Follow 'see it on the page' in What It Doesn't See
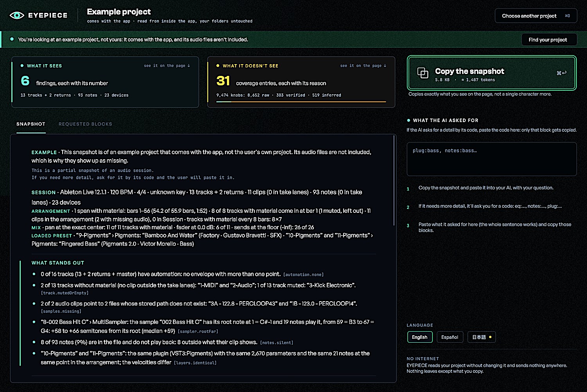587x392 pixels. tap(364, 66)
